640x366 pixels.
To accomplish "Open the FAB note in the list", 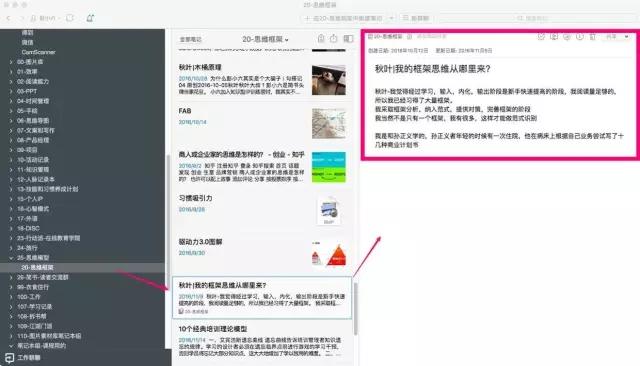I will coord(262,123).
